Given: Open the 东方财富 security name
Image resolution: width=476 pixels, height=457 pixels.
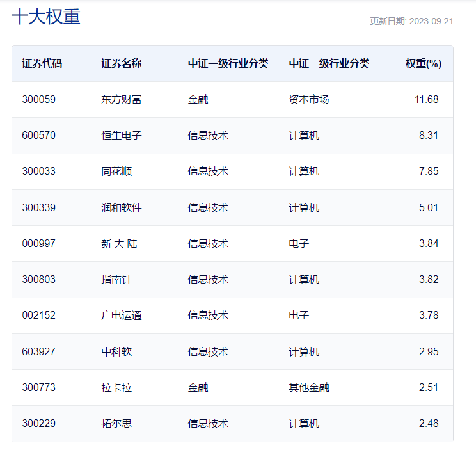Looking at the screenshot, I should click(x=122, y=100).
